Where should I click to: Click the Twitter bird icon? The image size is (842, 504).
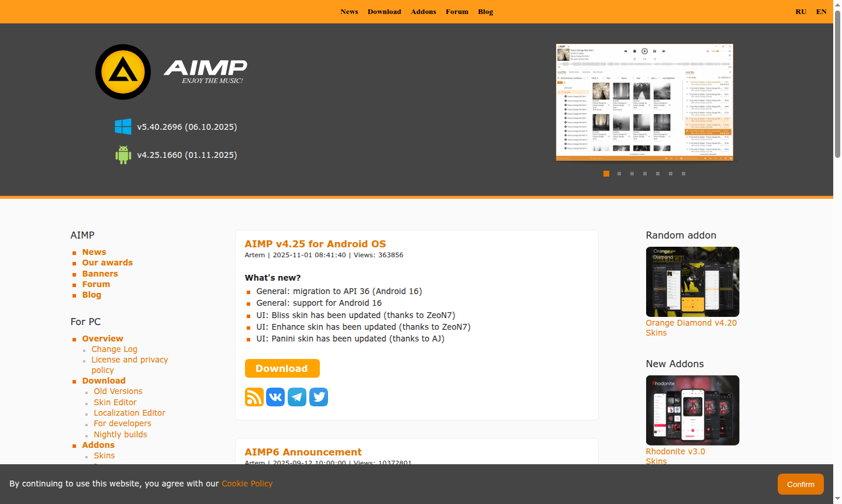[319, 397]
